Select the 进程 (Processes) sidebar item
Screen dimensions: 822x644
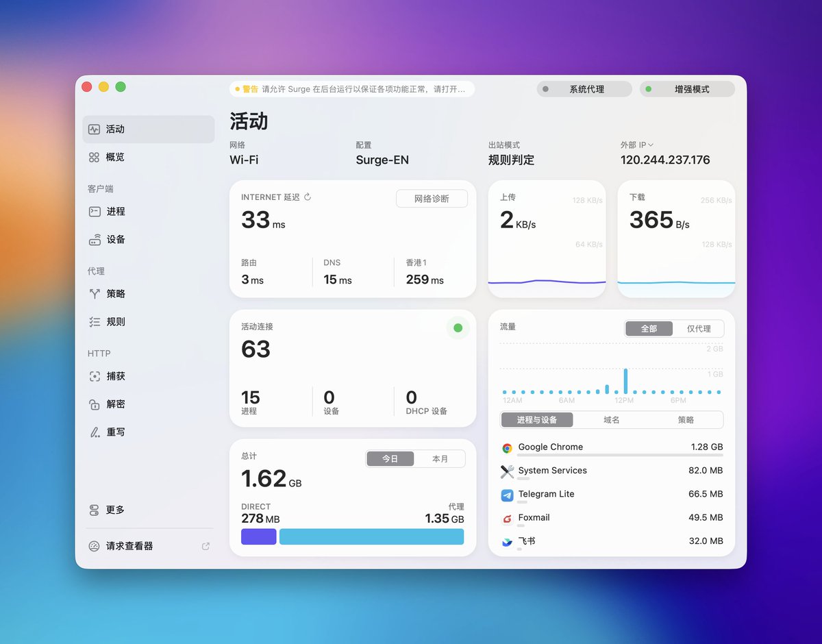[x=114, y=211]
